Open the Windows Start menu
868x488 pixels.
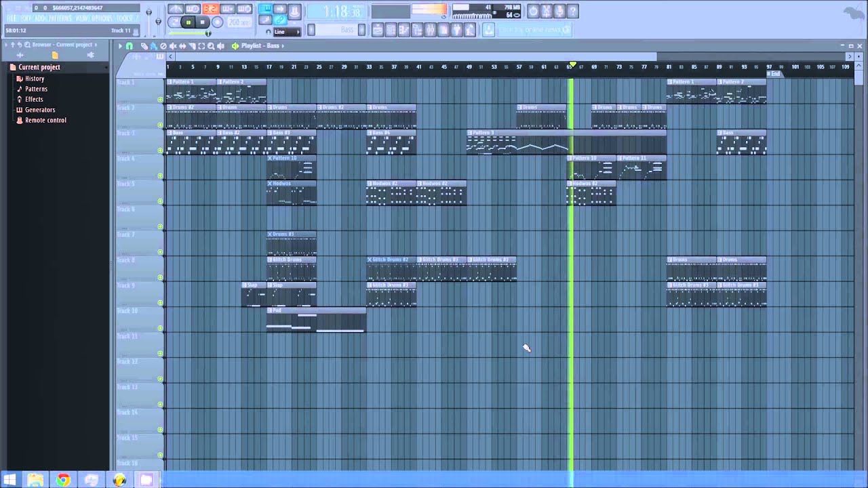click(10, 480)
